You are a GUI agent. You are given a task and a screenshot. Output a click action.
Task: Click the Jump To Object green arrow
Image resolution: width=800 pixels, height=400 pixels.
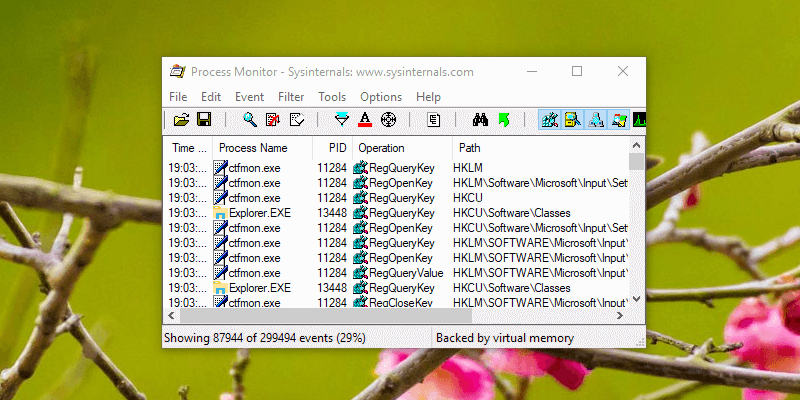tap(504, 120)
